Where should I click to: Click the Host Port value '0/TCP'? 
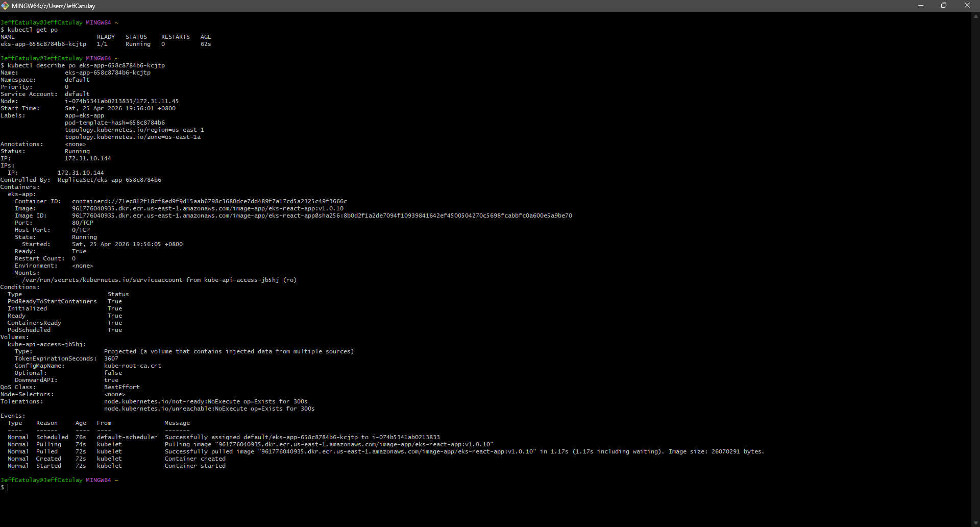coord(81,230)
